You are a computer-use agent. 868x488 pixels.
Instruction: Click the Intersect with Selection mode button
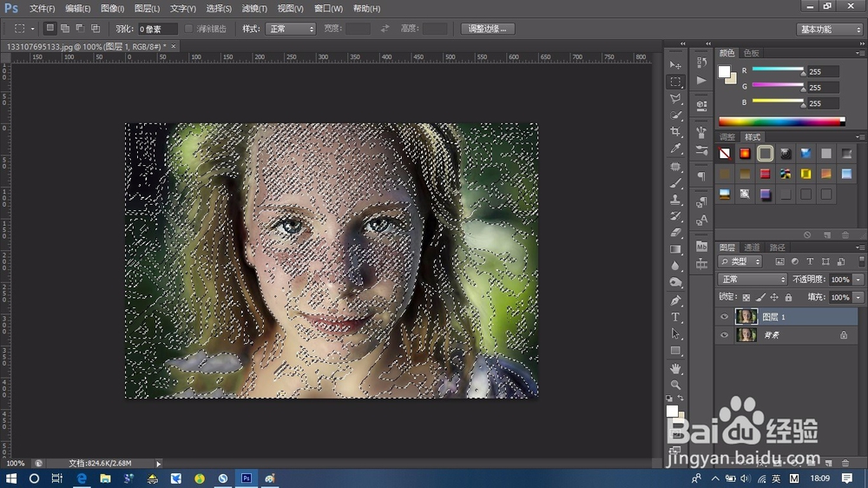(x=95, y=29)
